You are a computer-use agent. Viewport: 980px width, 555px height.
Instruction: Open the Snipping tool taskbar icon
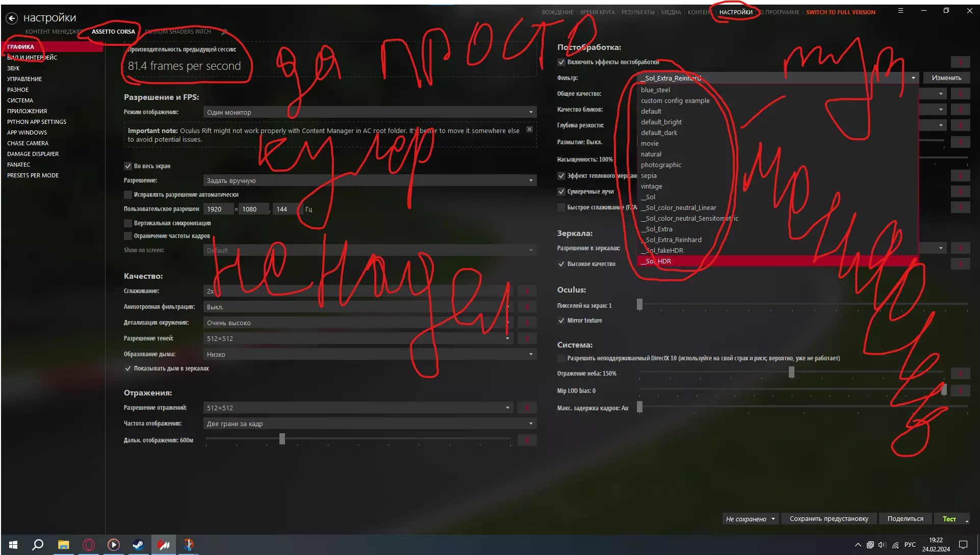(189, 545)
